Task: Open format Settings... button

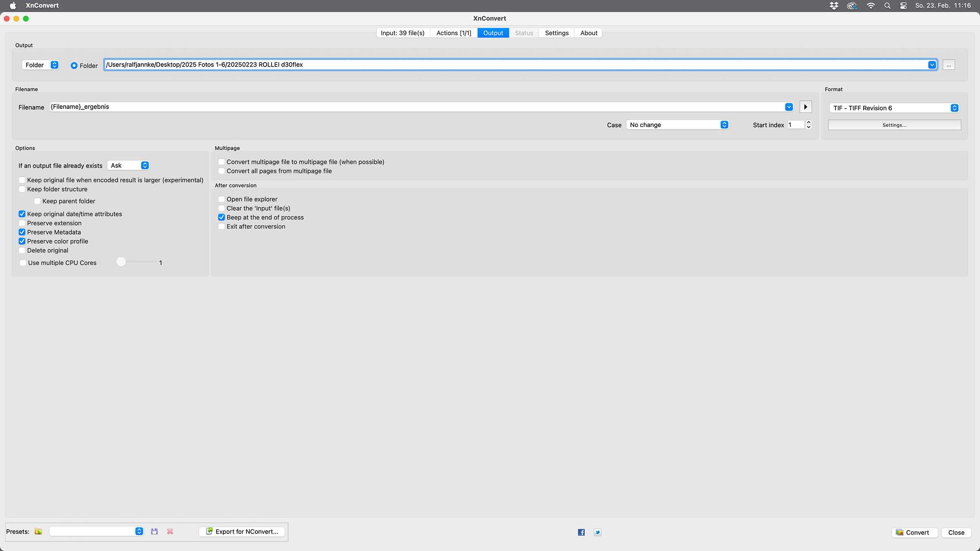Action: [x=894, y=125]
